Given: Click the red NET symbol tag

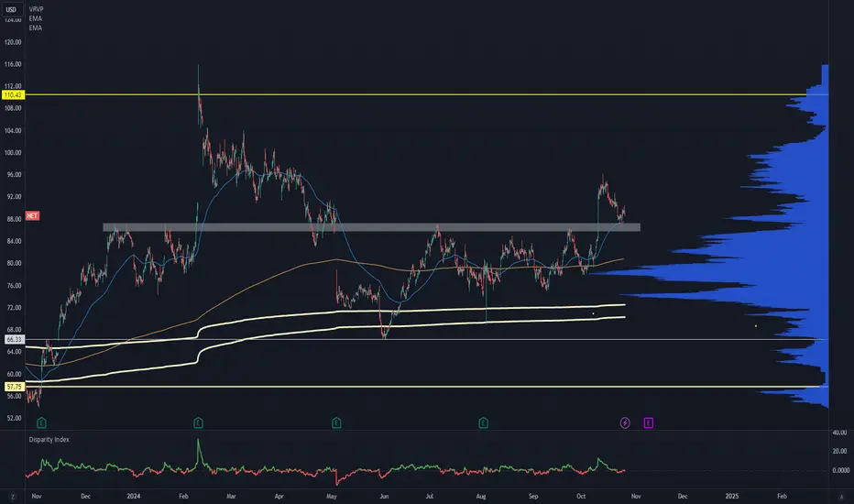Looking at the screenshot, I should click(x=32, y=215).
